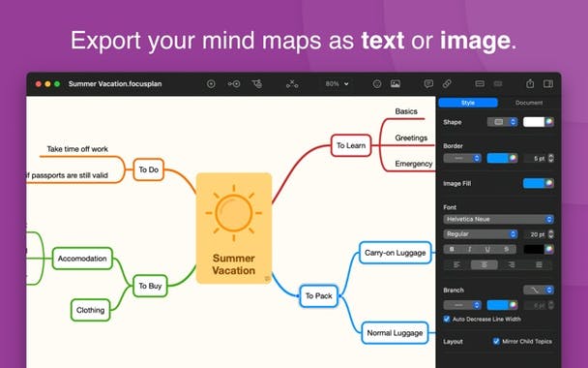Image resolution: width=588 pixels, height=368 pixels.
Task: Click the attach link toolbar icon
Action: click(x=447, y=83)
